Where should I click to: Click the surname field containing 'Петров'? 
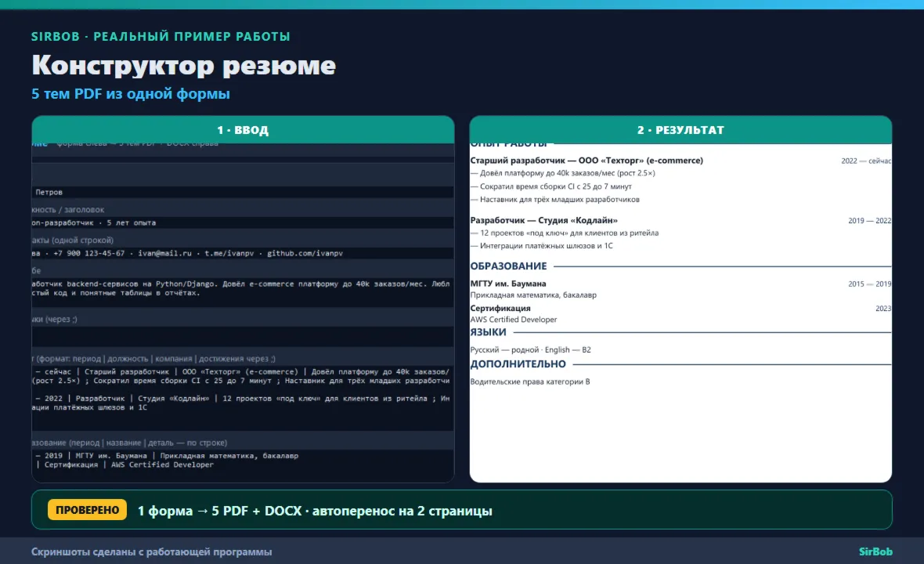(243, 192)
